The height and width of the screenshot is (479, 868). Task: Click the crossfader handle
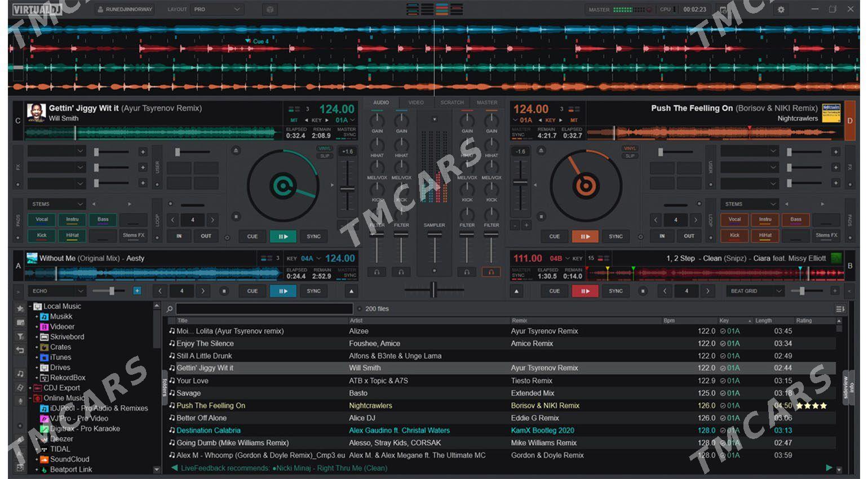point(434,290)
